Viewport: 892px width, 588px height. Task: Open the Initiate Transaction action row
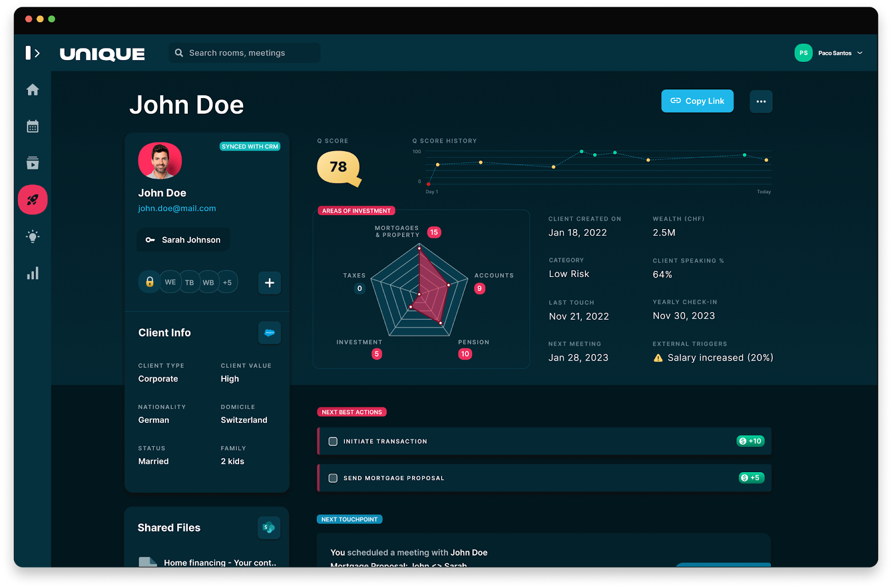coord(544,441)
